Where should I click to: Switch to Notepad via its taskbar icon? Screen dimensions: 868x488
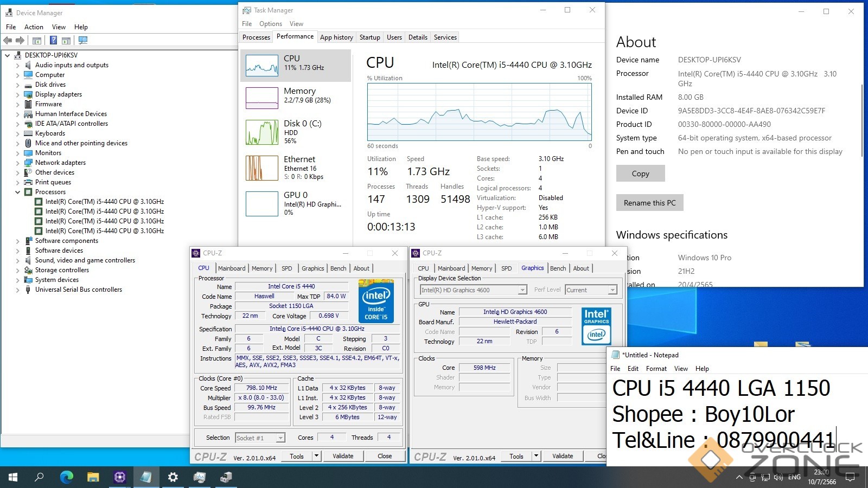(146, 477)
